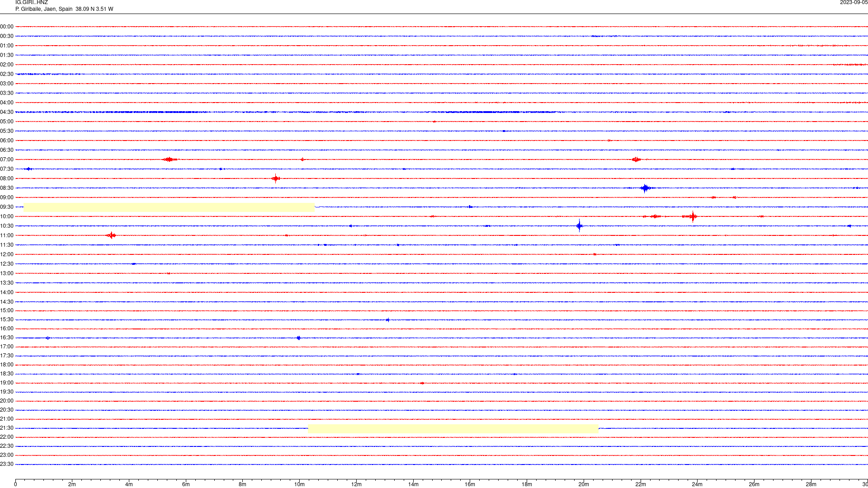Click the 0 tick label on time axis

click(15, 484)
